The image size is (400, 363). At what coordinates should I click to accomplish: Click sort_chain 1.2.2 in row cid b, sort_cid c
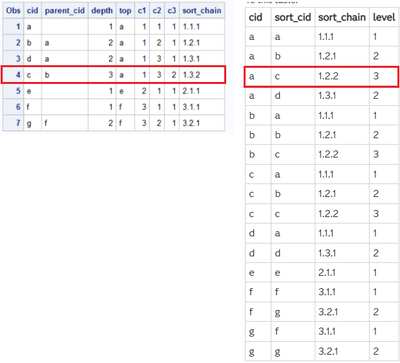[x=328, y=154]
